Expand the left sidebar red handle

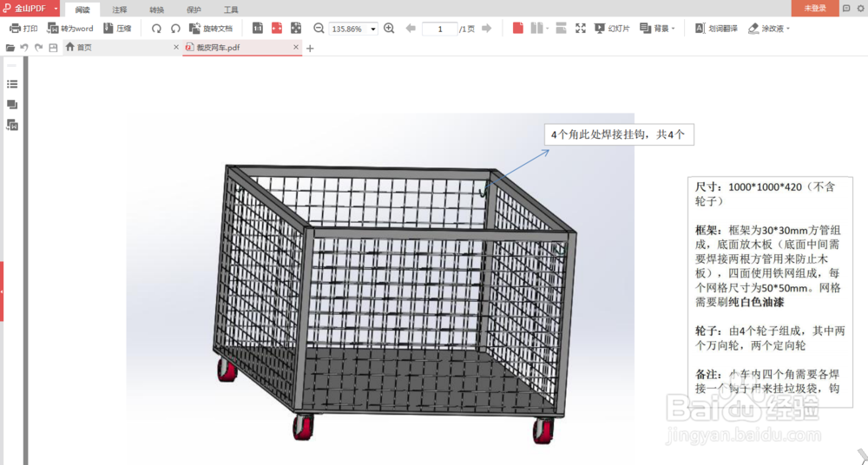[2, 291]
